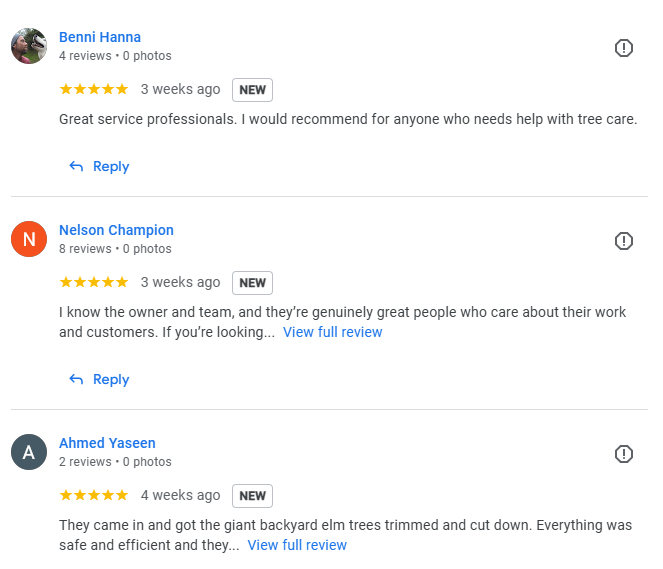Flag Benni Hanna's review
Viewport: 663px width, 569px height.
pyautogui.click(x=624, y=48)
